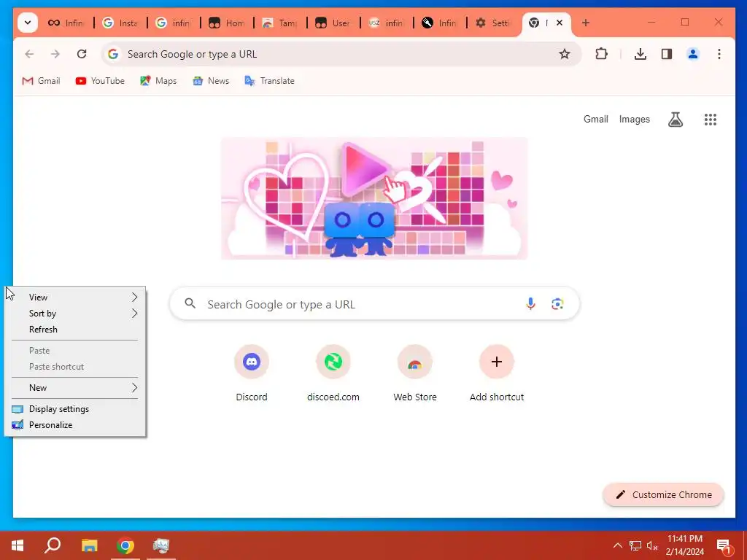Open the Windows Start button
Viewport: 747px width, 560px height.
18,545
